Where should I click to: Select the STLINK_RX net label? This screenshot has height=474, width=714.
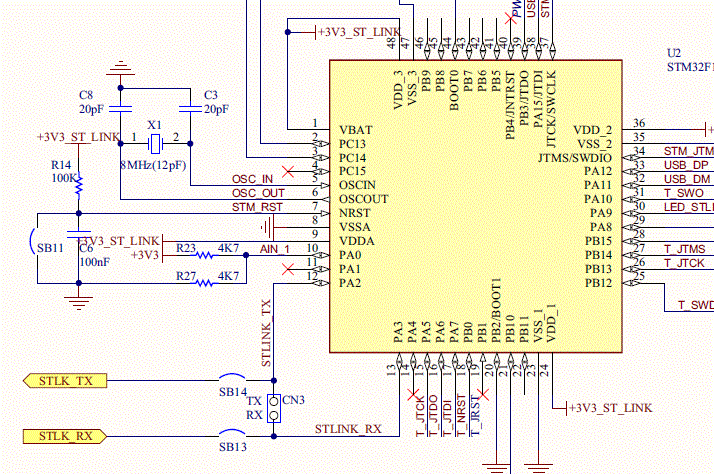click(x=348, y=429)
